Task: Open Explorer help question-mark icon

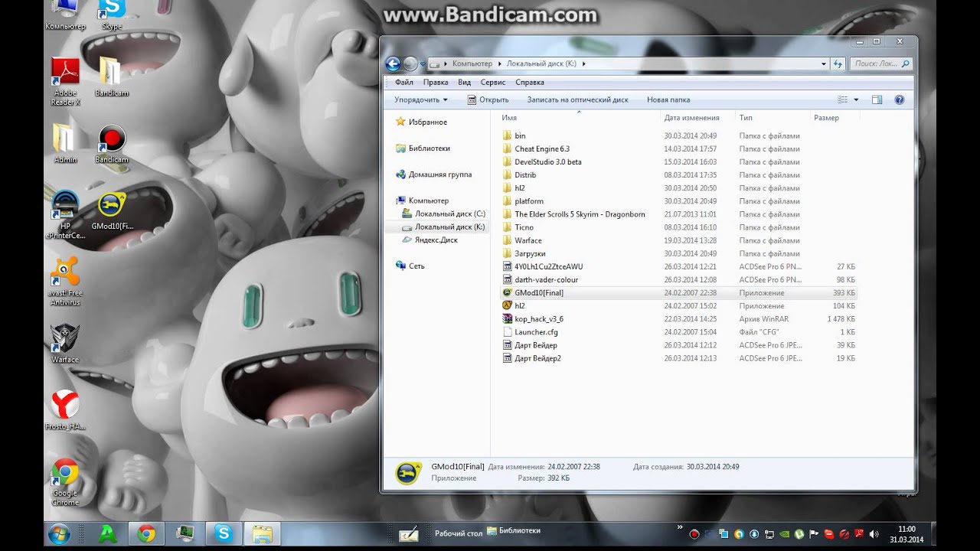Action: (x=900, y=99)
